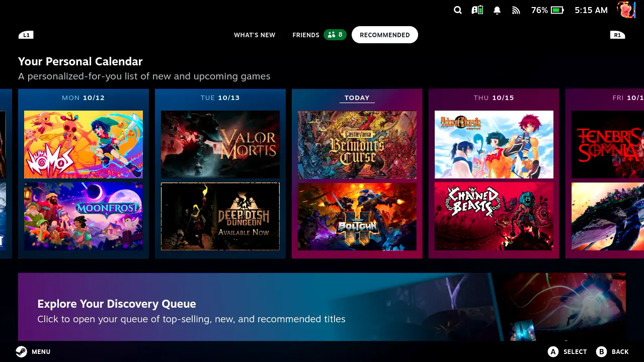Click the downloads/storage status icon
Screen dimensions: 644x362
click(x=477, y=10)
